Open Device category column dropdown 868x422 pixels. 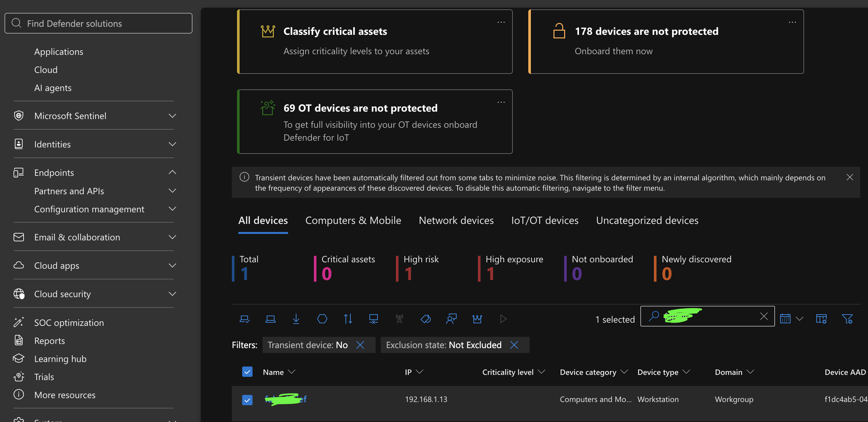(x=624, y=372)
